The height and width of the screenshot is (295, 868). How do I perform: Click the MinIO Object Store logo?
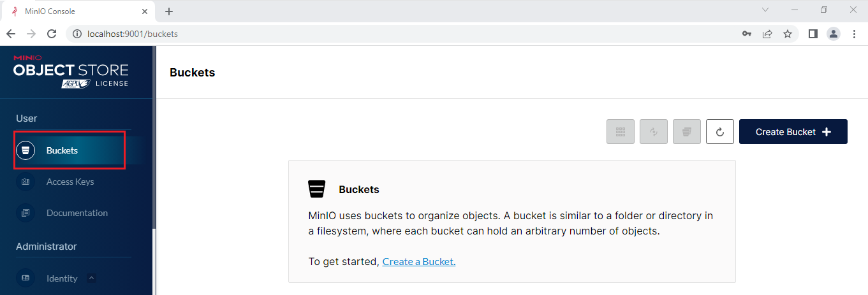[71, 71]
